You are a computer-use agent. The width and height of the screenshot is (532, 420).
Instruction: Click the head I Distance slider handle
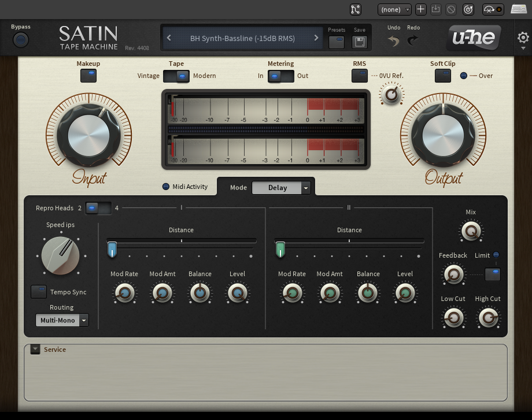pyautogui.click(x=112, y=249)
